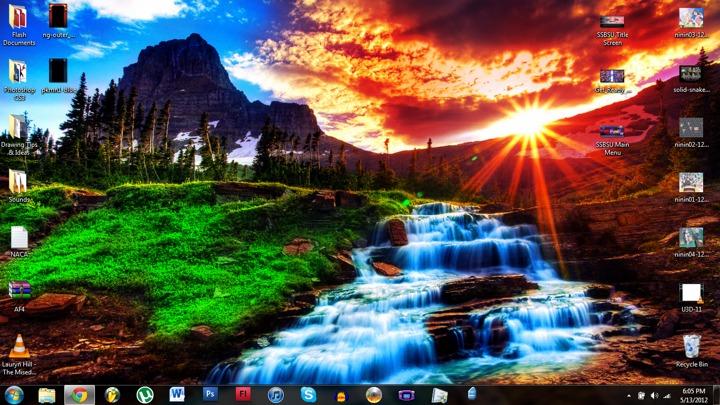Open the Recycle Bin
Image resolution: width=720 pixels, height=405 pixels.
pos(692,351)
